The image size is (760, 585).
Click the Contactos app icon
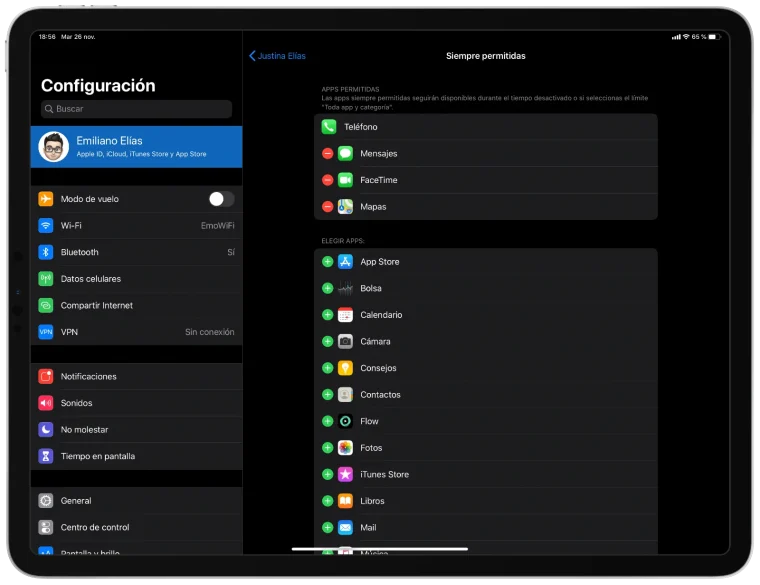[x=345, y=395]
